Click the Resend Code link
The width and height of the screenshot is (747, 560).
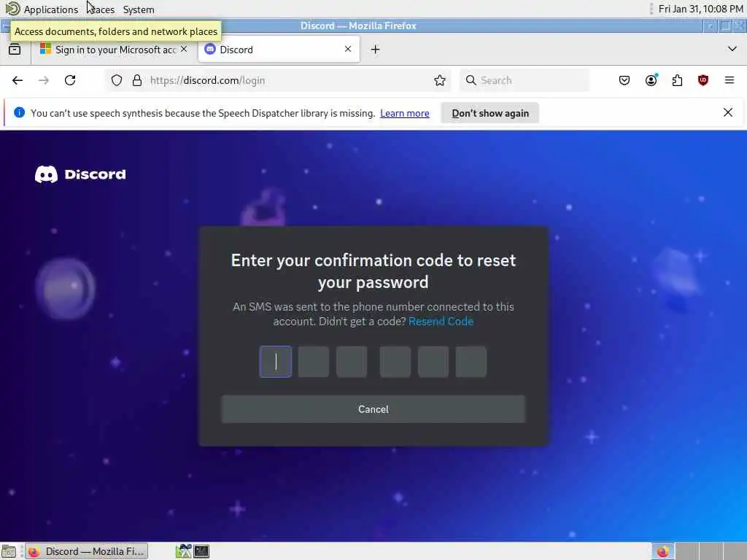click(x=441, y=322)
